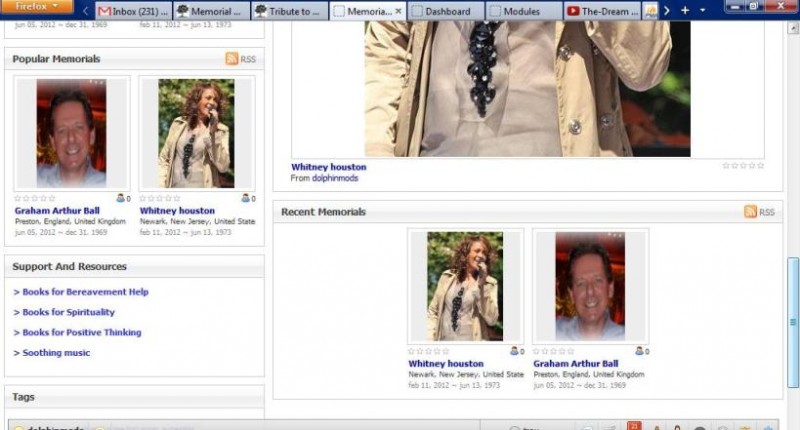Rate recent Whitney houston memorial with stars
The width and height of the screenshot is (800, 430).
pos(429,351)
